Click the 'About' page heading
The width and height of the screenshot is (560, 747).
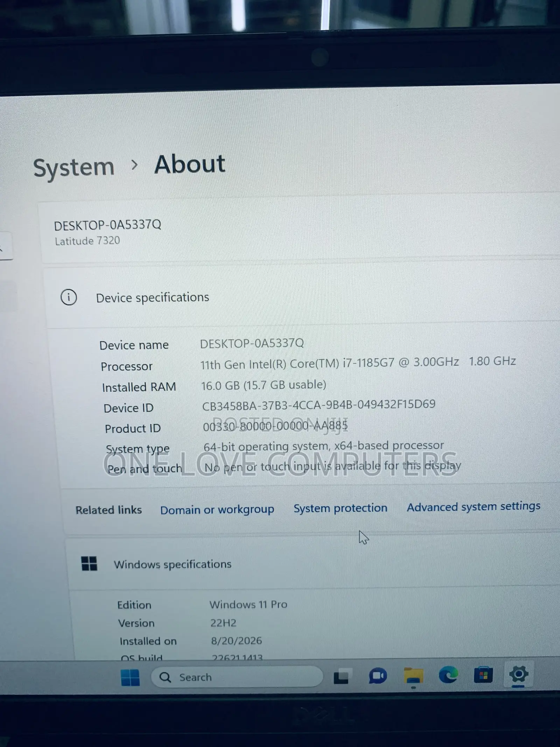coord(190,164)
